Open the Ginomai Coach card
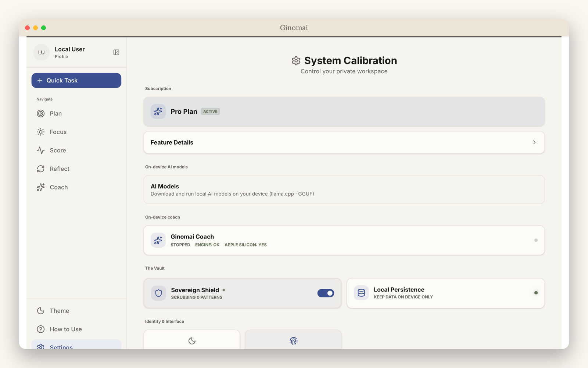This screenshot has width=588, height=368. pos(344,240)
